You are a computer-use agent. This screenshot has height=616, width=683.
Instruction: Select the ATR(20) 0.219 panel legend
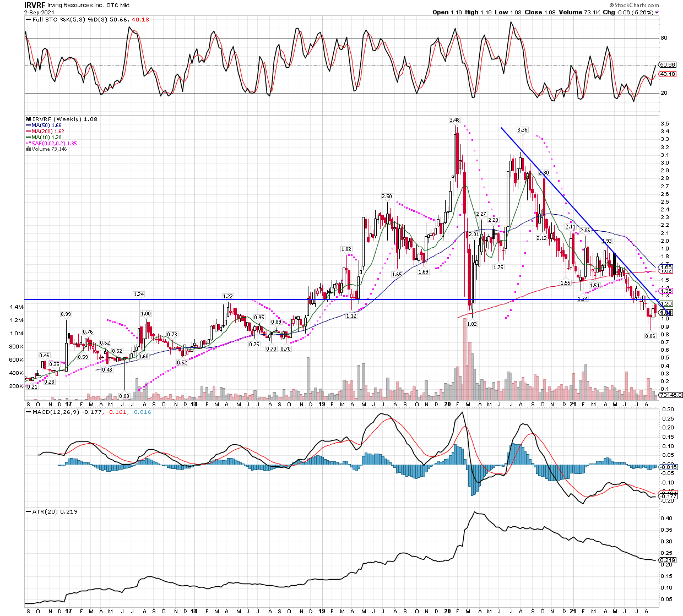tap(52, 511)
